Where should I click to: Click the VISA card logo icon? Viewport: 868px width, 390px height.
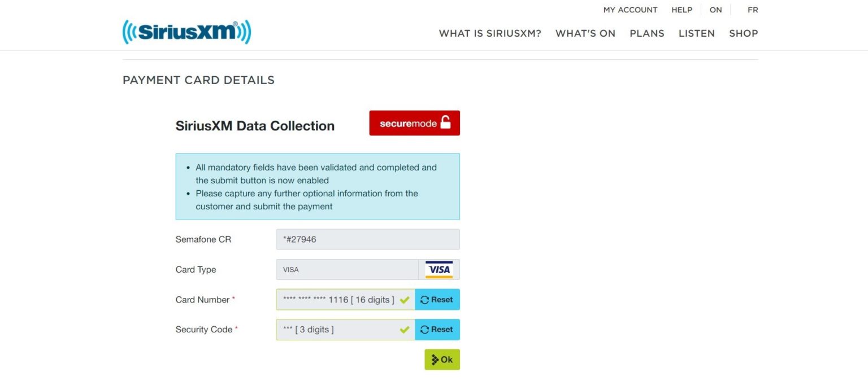(x=439, y=270)
